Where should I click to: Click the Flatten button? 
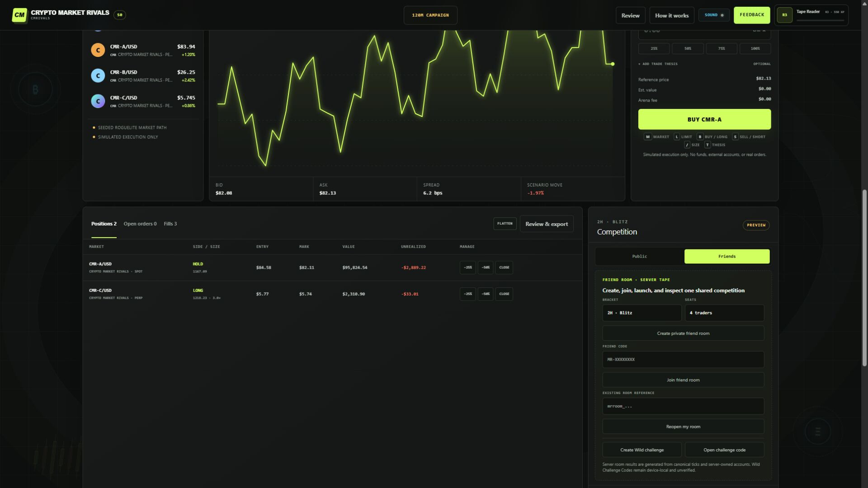coord(505,223)
